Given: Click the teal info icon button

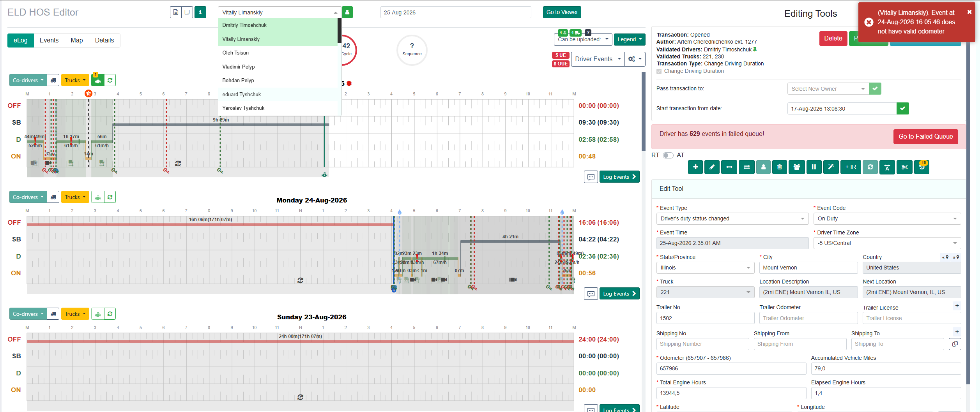Looking at the screenshot, I should (200, 12).
